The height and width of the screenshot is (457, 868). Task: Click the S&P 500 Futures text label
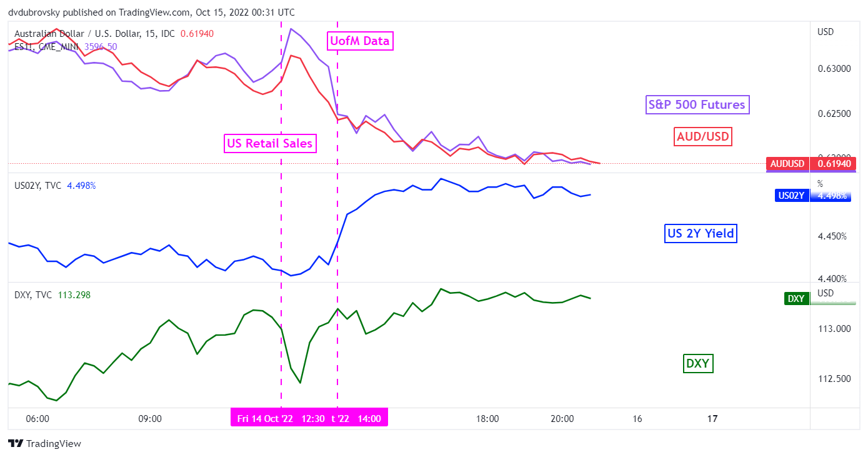(x=697, y=104)
